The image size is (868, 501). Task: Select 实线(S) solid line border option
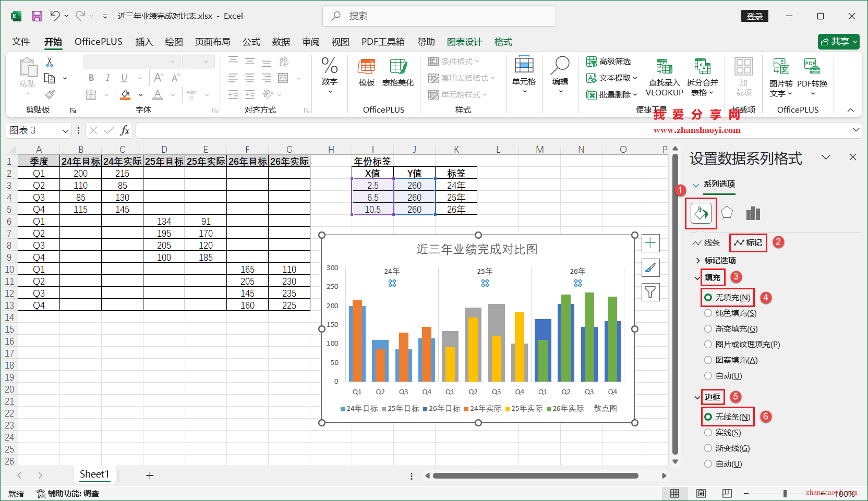[722, 433]
